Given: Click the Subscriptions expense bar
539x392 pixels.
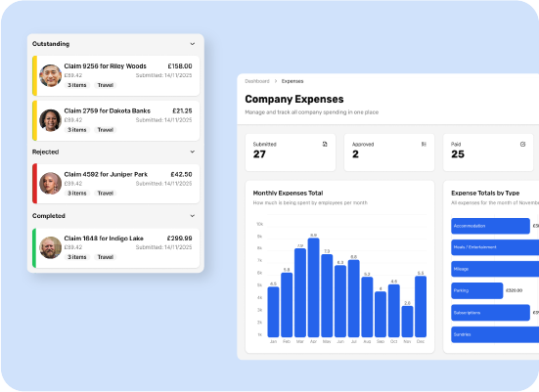Looking at the screenshot, I should pyautogui.click(x=490, y=313).
